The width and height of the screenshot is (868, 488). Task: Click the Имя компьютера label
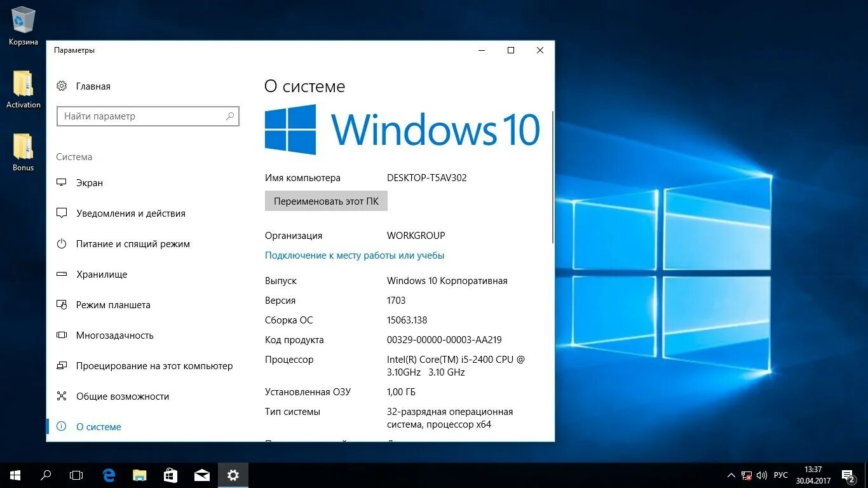pyautogui.click(x=302, y=178)
